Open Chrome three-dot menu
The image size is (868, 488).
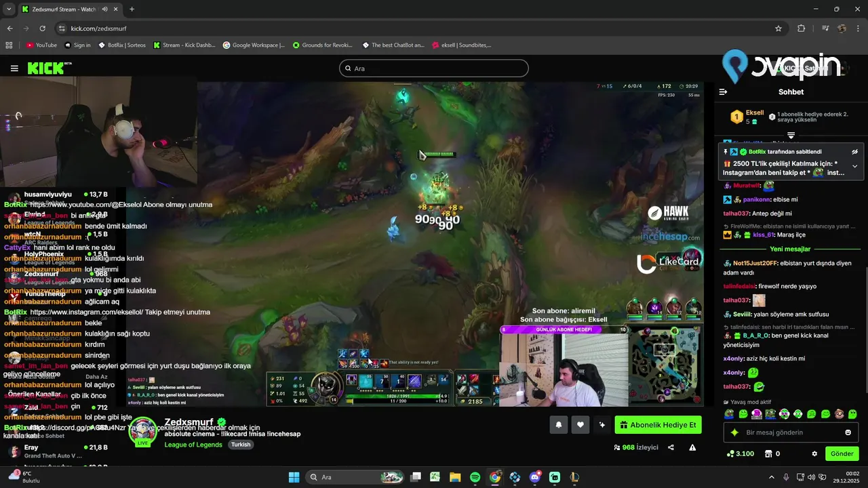point(858,28)
